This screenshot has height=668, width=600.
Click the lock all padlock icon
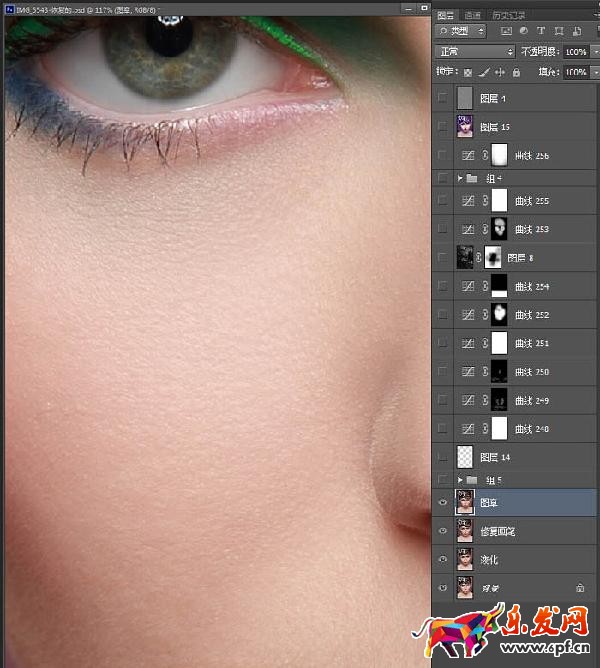point(516,72)
